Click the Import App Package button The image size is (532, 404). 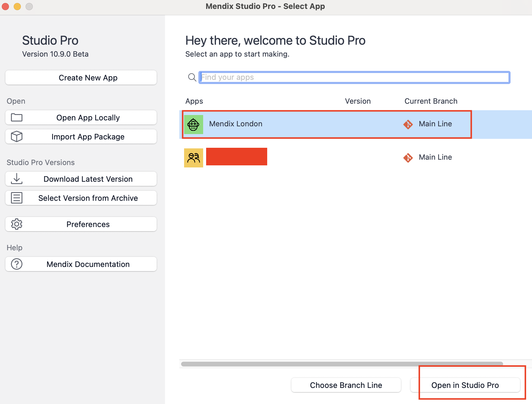81,137
